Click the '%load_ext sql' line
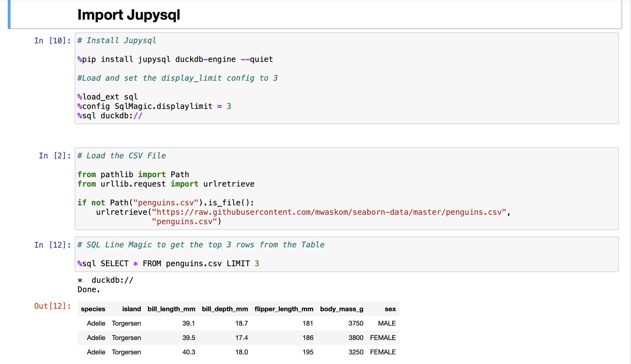The width and height of the screenshot is (631, 364). pyautogui.click(x=108, y=97)
